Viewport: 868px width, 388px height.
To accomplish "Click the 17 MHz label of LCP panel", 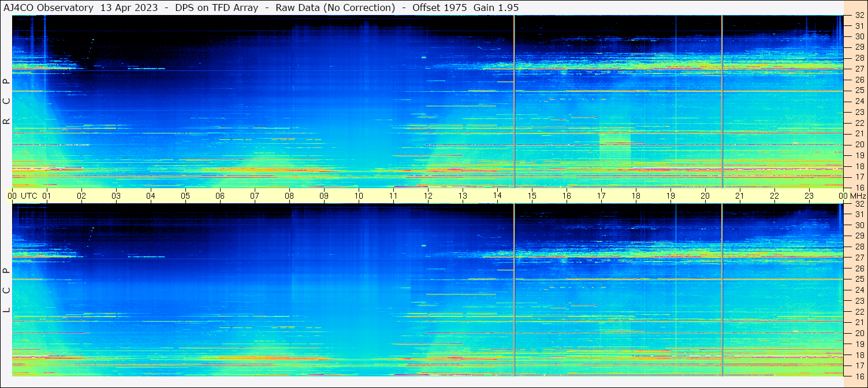I will tap(859, 365).
